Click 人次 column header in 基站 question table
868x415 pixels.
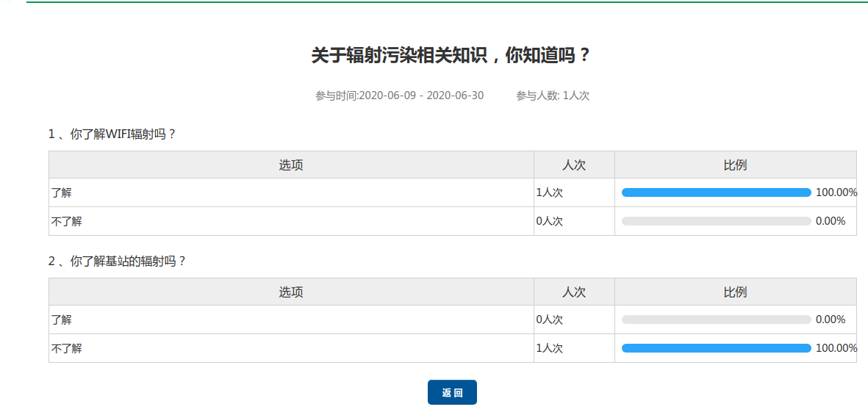574,292
